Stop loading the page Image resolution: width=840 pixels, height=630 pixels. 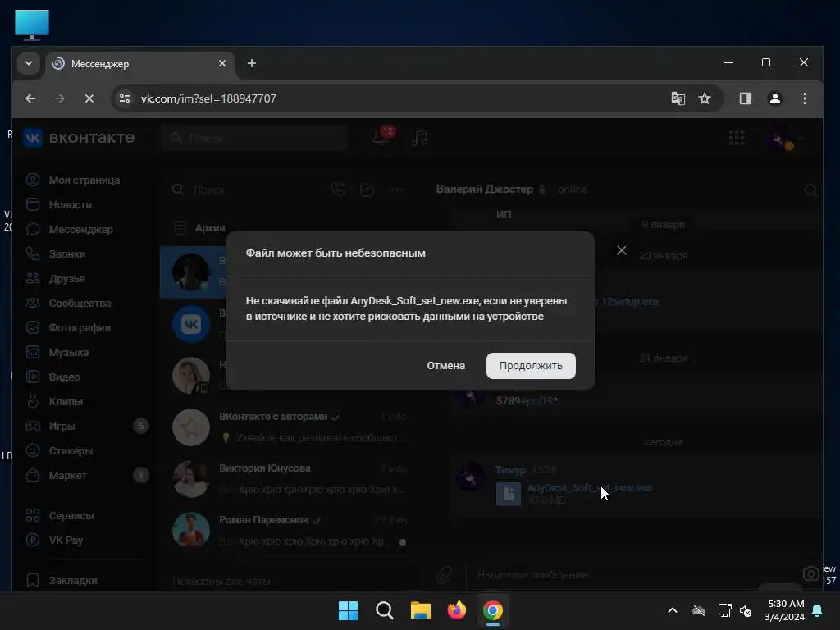coord(89,98)
